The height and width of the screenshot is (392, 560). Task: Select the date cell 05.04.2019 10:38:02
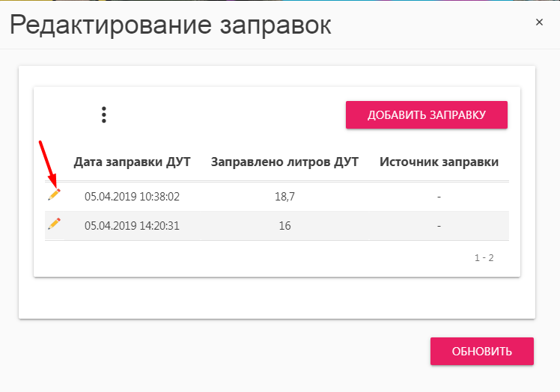click(133, 196)
